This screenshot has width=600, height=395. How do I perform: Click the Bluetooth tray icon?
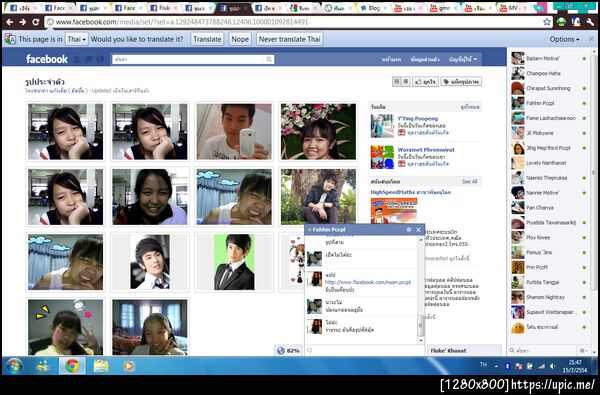click(507, 366)
